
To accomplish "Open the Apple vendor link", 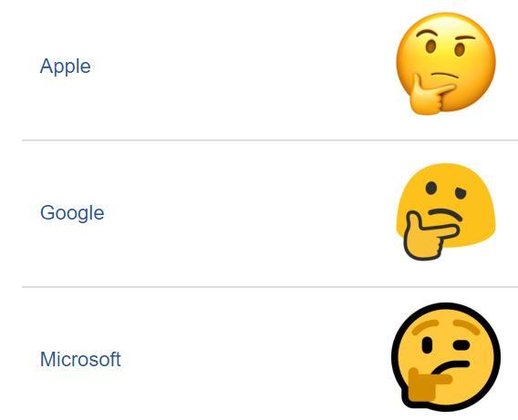I will tap(65, 67).
